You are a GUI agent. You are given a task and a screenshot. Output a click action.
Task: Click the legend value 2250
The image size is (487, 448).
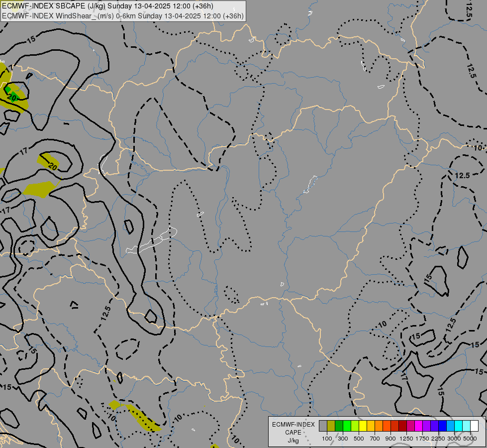click(438, 439)
